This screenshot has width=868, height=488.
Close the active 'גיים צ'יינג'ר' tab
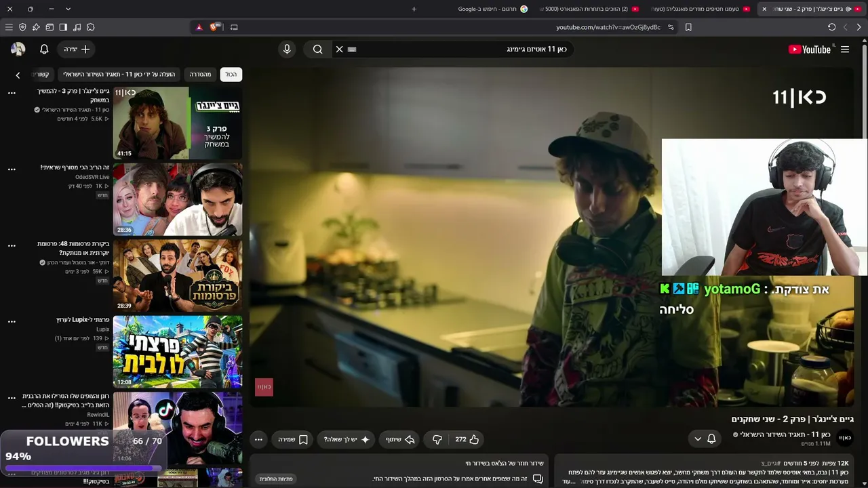(x=764, y=9)
